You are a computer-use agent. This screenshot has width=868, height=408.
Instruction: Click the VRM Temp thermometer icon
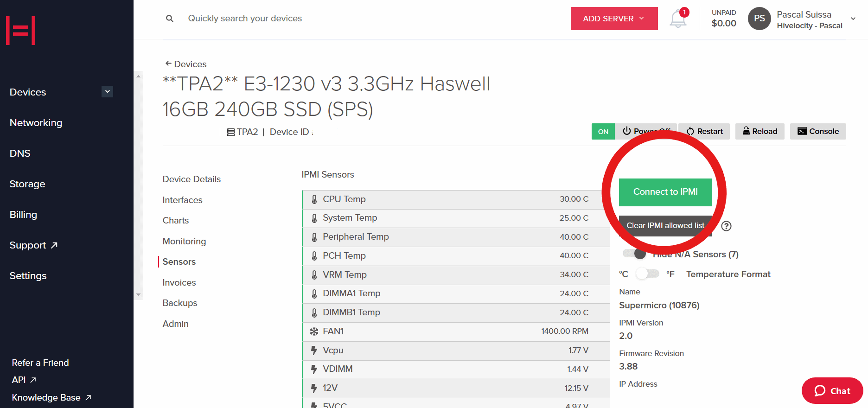[x=314, y=275]
